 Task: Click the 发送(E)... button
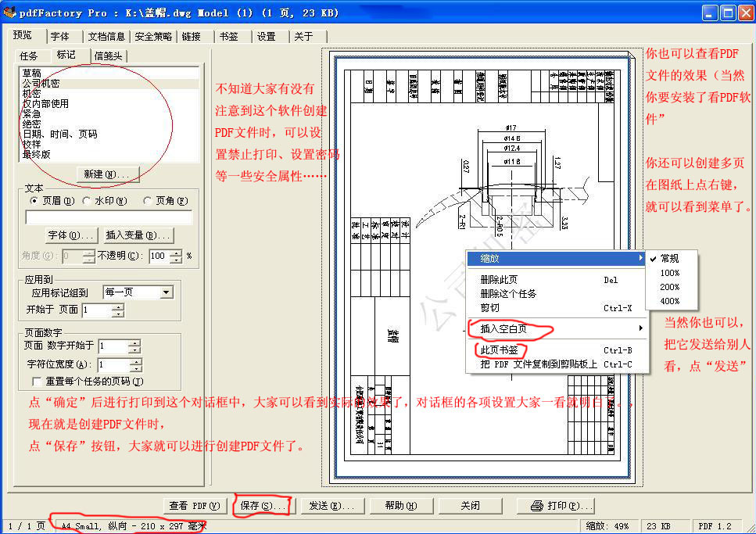[331, 506]
